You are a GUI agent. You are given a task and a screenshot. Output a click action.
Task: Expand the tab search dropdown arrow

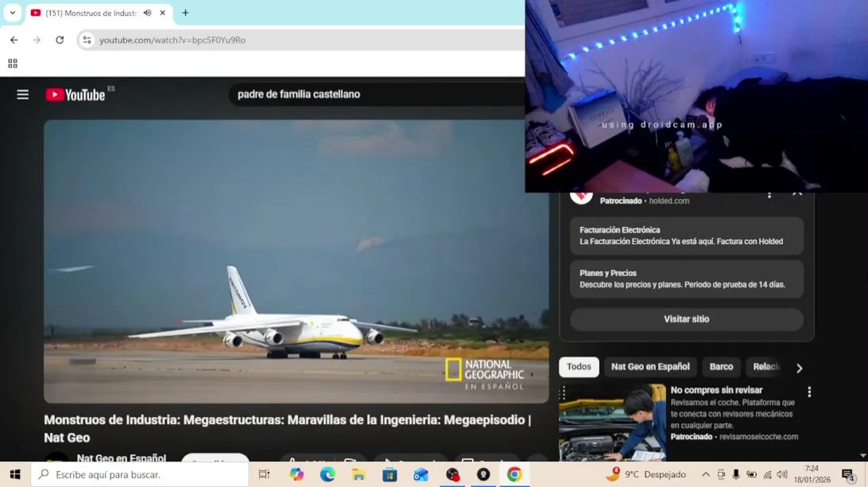(x=12, y=13)
